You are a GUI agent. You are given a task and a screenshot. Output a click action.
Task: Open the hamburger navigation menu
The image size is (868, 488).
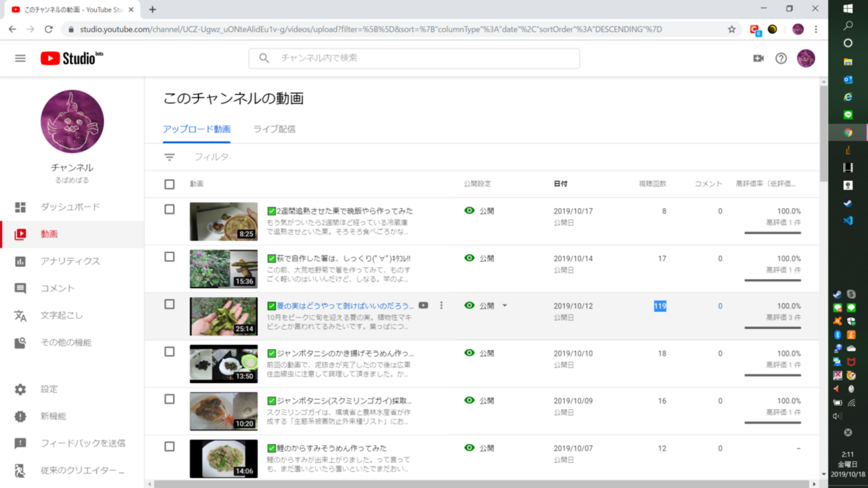(20, 58)
